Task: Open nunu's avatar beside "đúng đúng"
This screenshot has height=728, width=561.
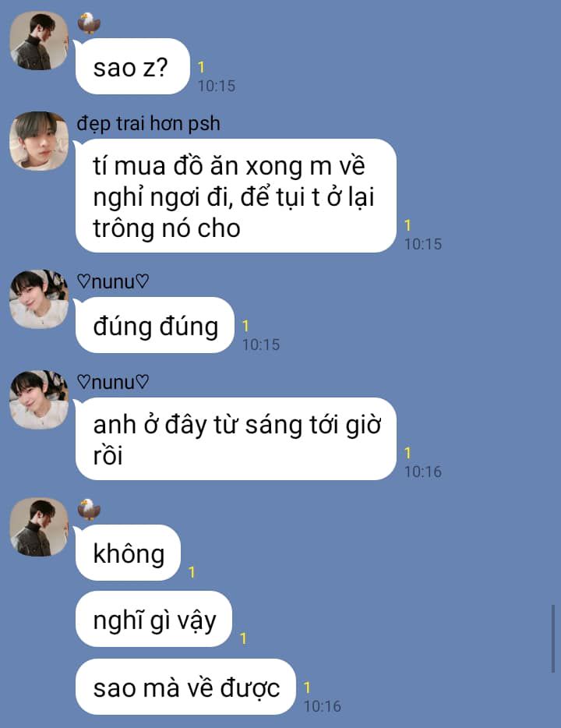Action: [x=39, y=299]
